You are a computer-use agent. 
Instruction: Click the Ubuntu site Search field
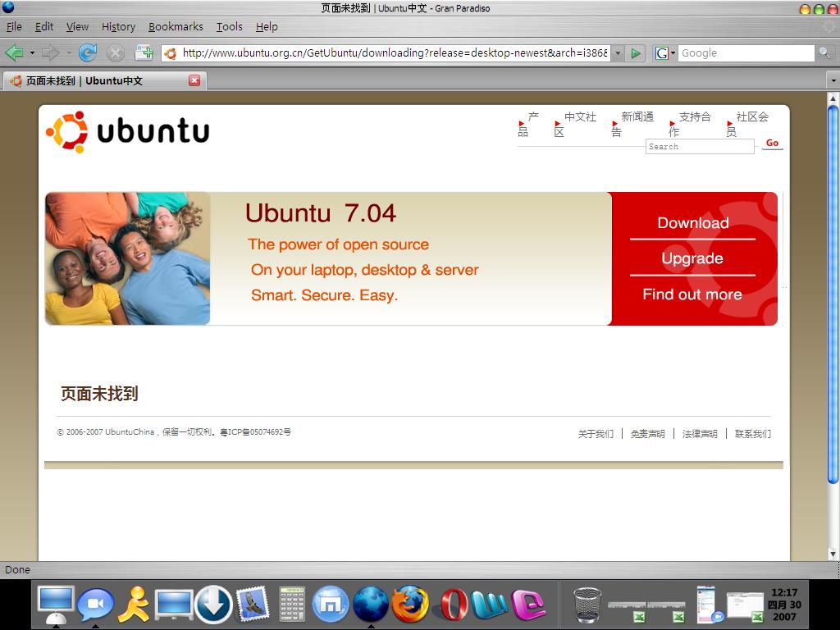(700, 146)
